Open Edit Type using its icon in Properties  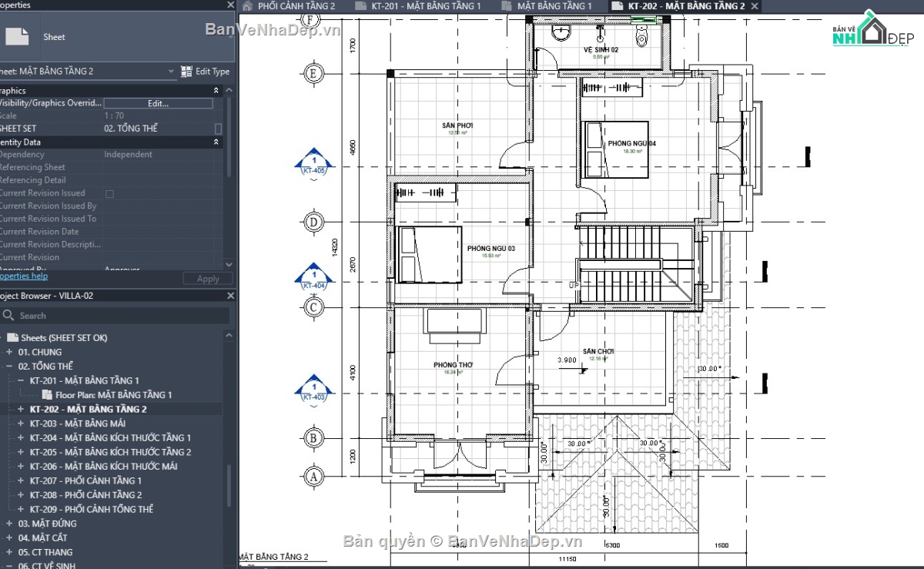point(185,71)
